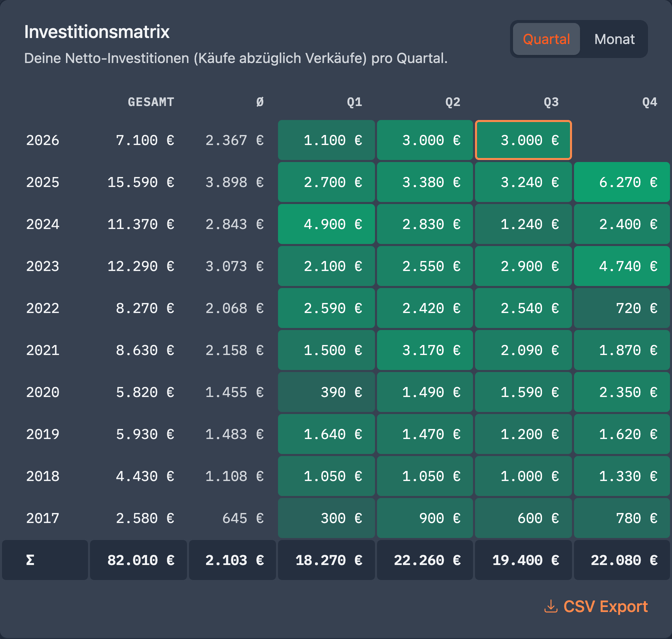Click the 2019 Q2 cell 1.470 €
The image size is (672, 639).
point(425,434)
